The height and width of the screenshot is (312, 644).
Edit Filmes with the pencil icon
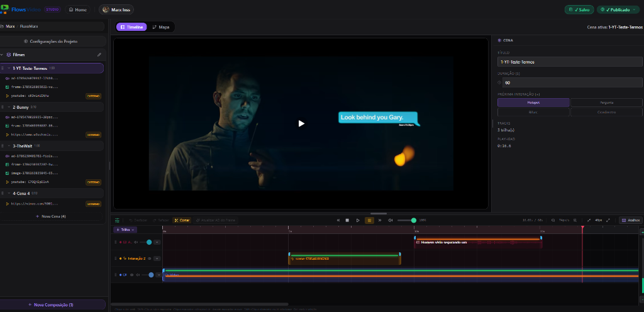coord(99,55)
